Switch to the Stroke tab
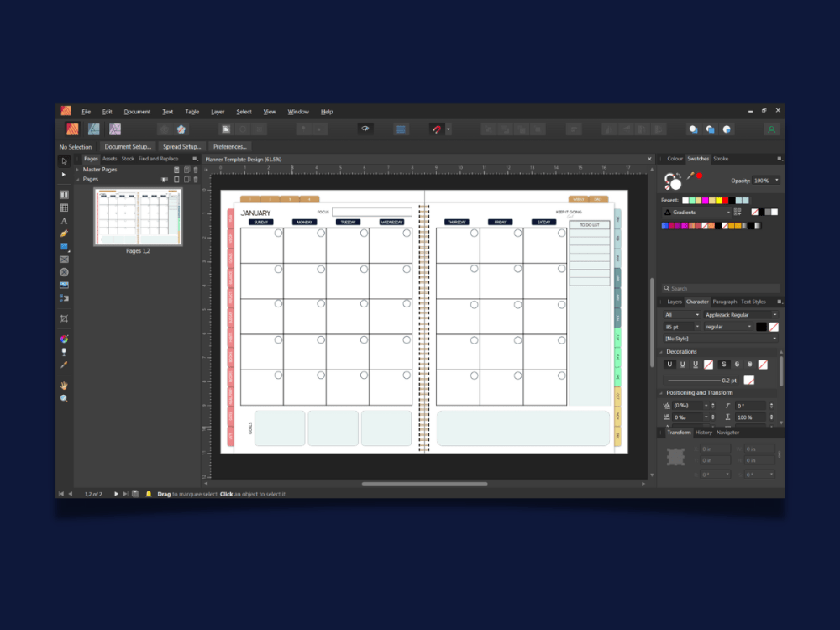Viewport: 840px width, 630px height. click(721, 159)
